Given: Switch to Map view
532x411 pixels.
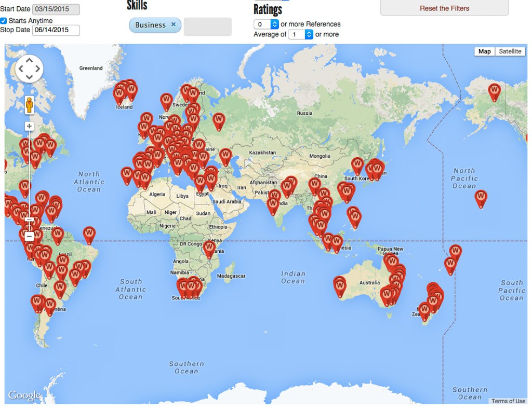Looking at the screenshot, I should pos(485,51).
